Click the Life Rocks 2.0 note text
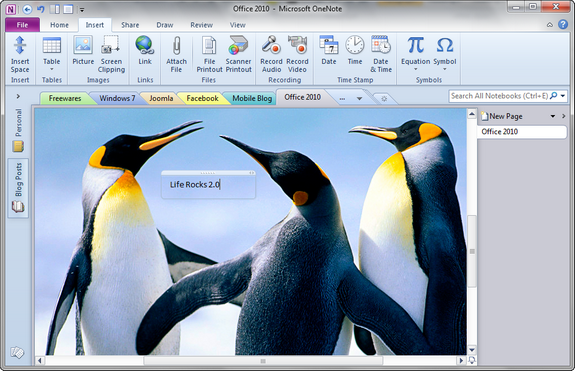Screen dimensions: 575x371 [194, 184]
